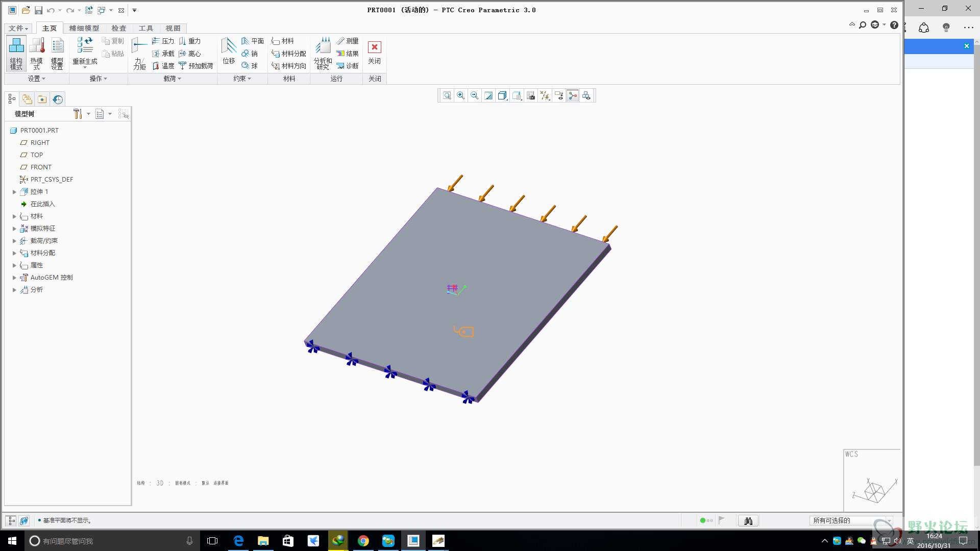Select 在此插入 insert here marker
This screenshot has width=980, height=551.
pos(37,204)
